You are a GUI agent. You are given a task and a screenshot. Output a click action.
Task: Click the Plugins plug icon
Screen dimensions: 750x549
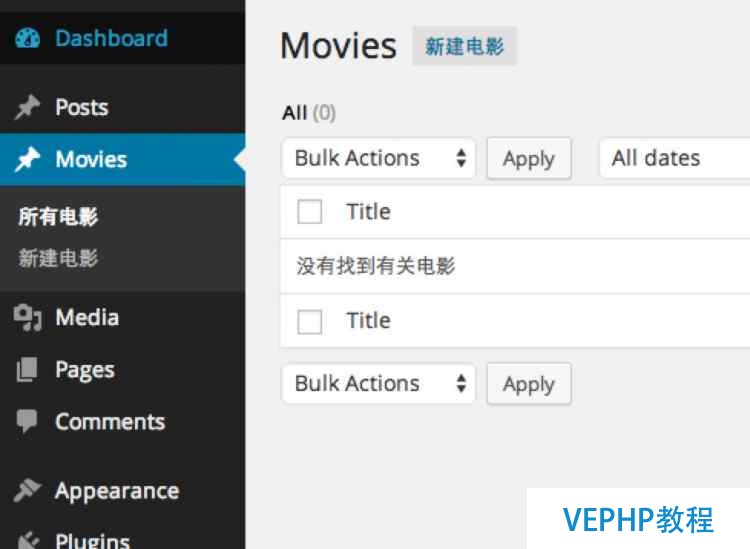[x=28, y=540]
